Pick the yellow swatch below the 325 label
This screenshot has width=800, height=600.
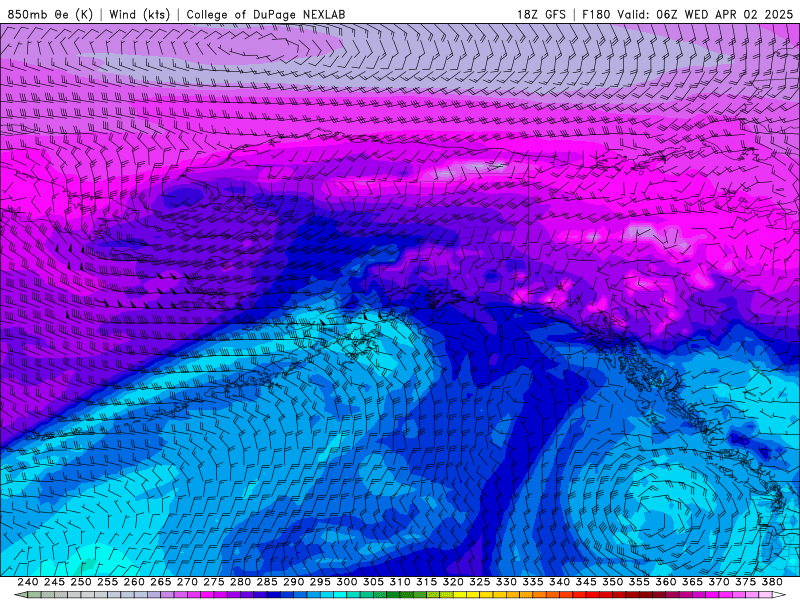coord(474,595)
